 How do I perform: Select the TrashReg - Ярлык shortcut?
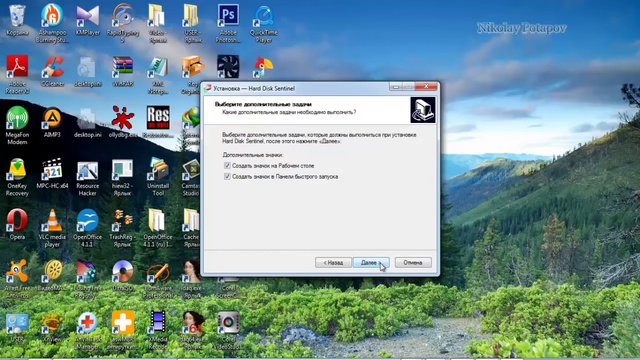122,228
